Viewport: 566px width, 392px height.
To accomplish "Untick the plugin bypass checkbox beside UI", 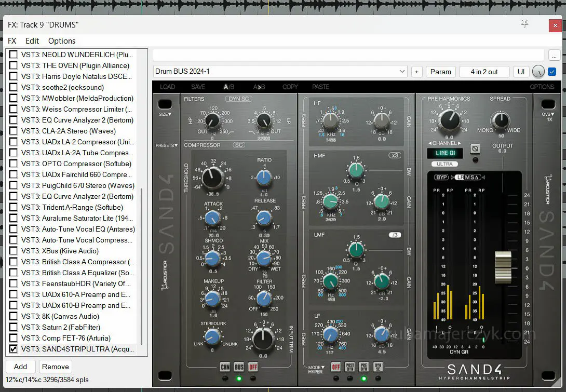I will 552,72.
